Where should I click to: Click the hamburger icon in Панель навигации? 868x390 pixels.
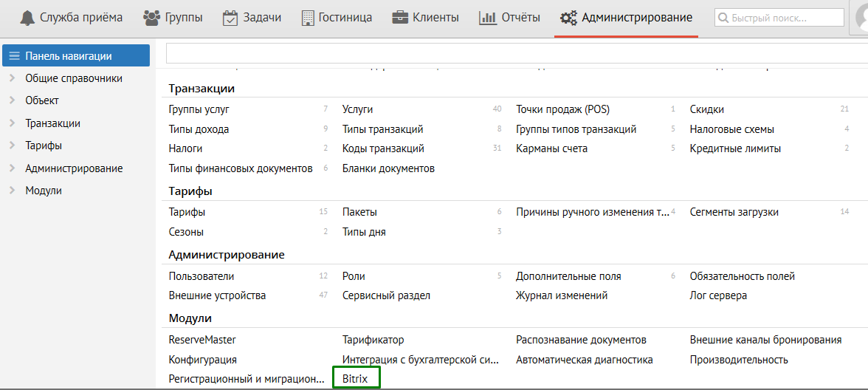(x=14, y=56)
